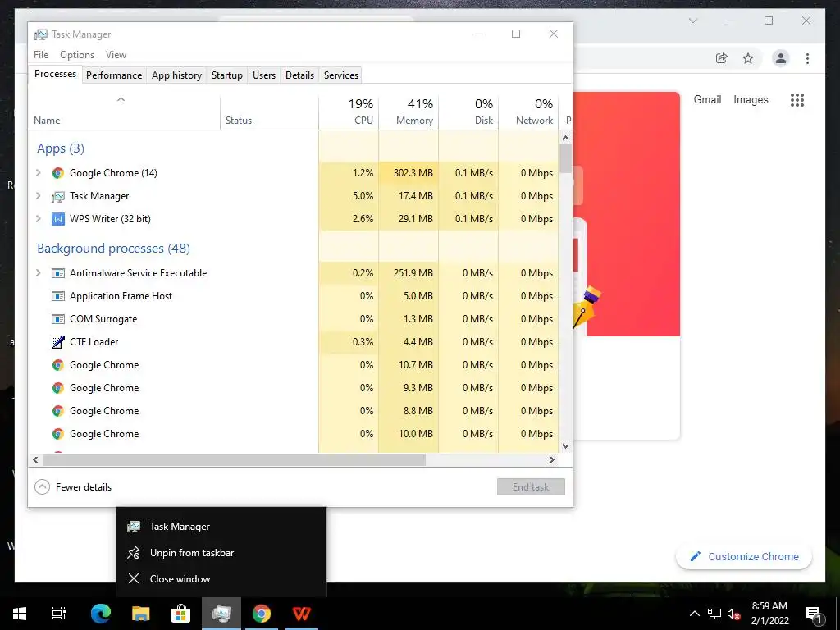Open Chrome profile avatar
Viewport: 840px width, 630px height.
tap(781, 58)
